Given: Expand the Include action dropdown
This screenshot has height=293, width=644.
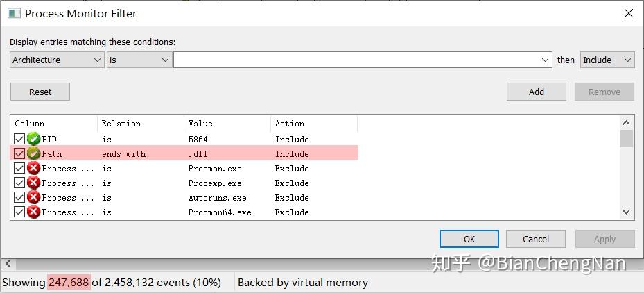Looking at the screenshot, I should 607,60.
